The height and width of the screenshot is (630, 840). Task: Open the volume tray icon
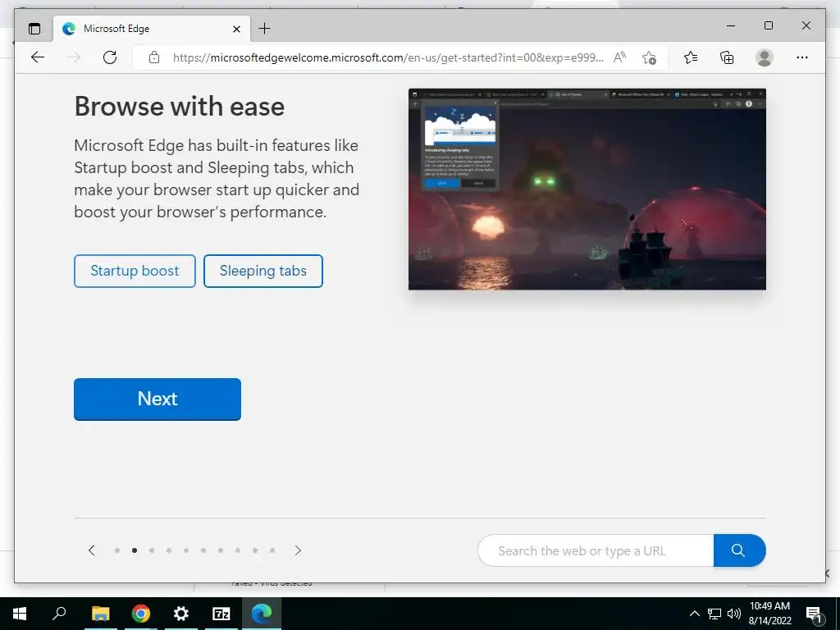pos(734,614)
